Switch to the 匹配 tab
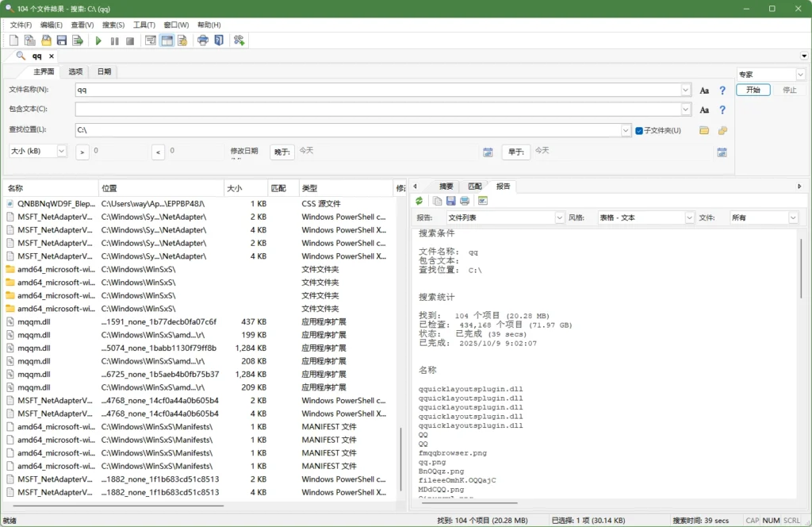Viewport: 812px width, 527px height. pos(475,186)
